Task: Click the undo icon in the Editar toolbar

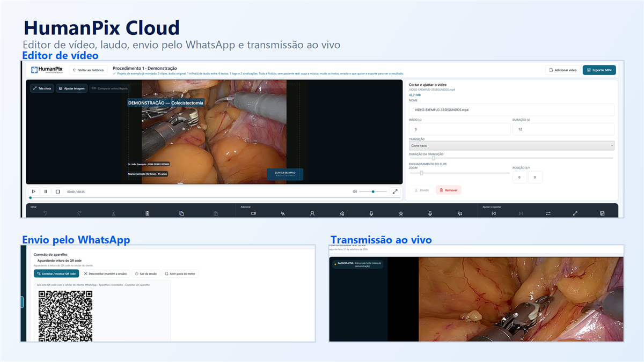Action: 46,213
